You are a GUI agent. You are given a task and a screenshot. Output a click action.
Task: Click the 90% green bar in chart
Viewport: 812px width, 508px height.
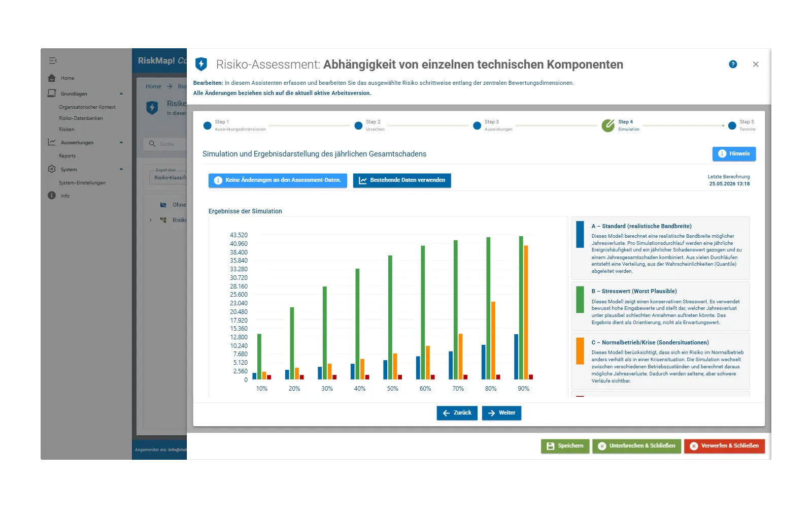coord(521,307)
